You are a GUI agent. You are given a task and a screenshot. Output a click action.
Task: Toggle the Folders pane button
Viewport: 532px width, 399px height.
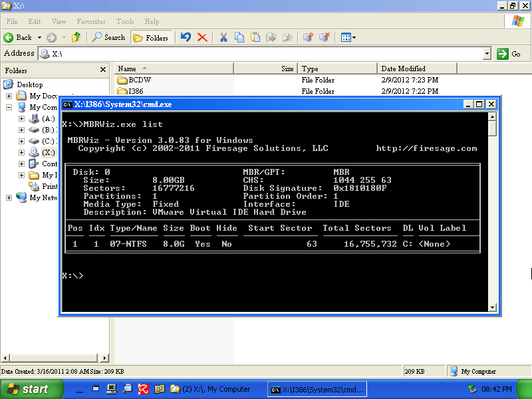pyautogui.click(x=151, y=37)
